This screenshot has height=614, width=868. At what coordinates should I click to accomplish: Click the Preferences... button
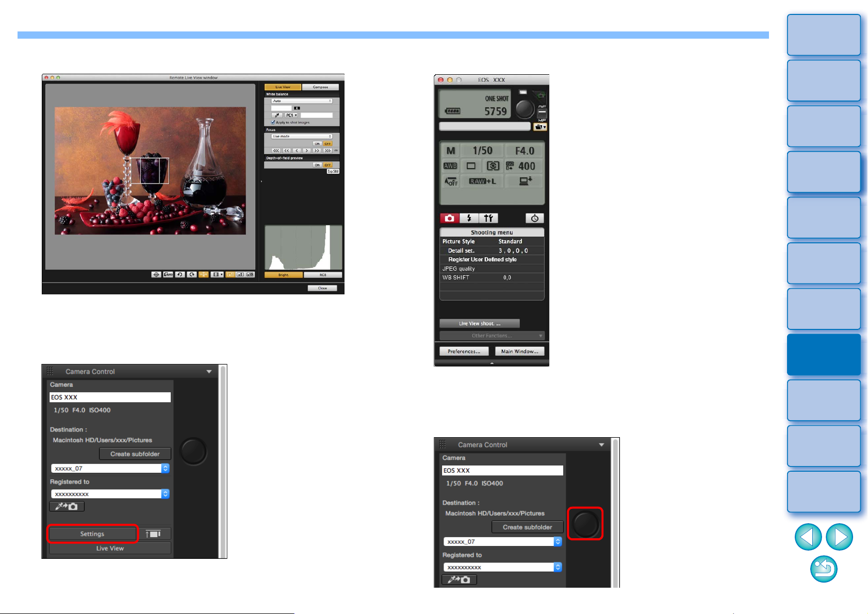point(464,351)
